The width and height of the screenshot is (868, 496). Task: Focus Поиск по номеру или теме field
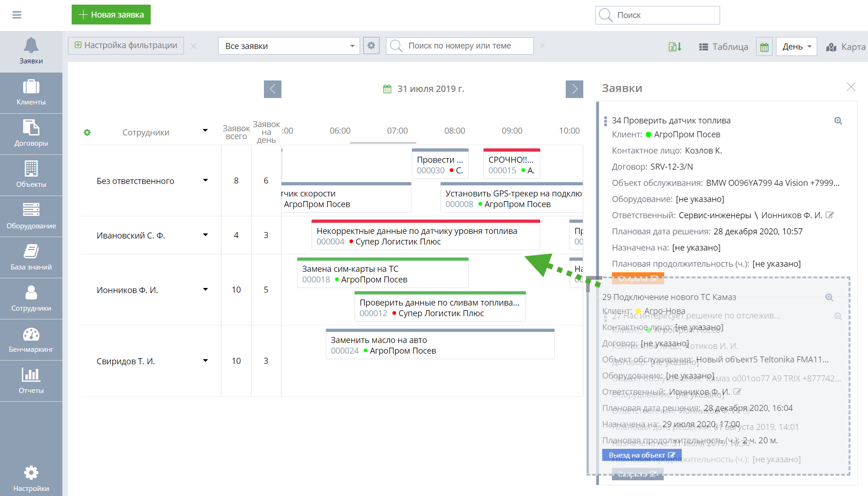tap(459, 46)
